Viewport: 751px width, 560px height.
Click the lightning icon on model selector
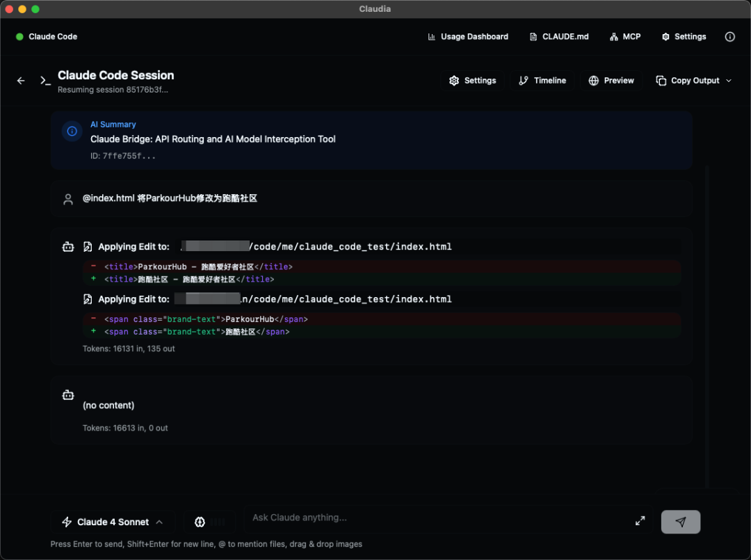(67, 522)
